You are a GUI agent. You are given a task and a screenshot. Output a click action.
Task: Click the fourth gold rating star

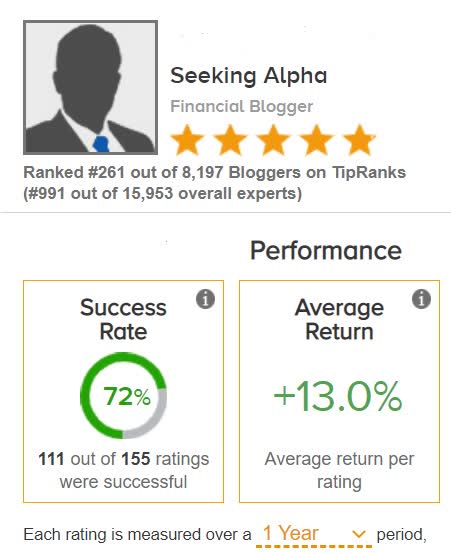coord(317,140)
